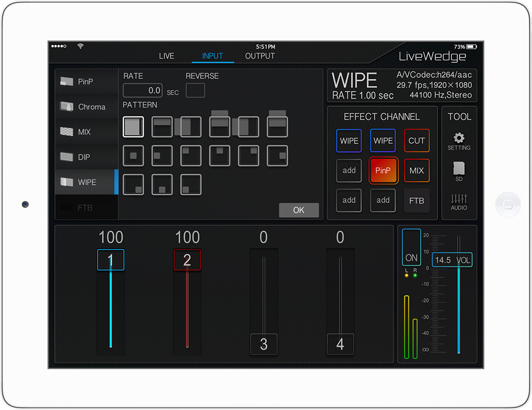Click the FTB effect channel button
The height and width of the screenshot is (410, 532).
(417, 201)
